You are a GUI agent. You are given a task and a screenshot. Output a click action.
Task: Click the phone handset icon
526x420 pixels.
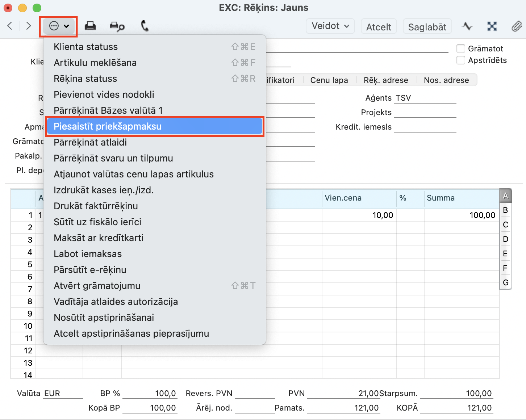(145, 26)
